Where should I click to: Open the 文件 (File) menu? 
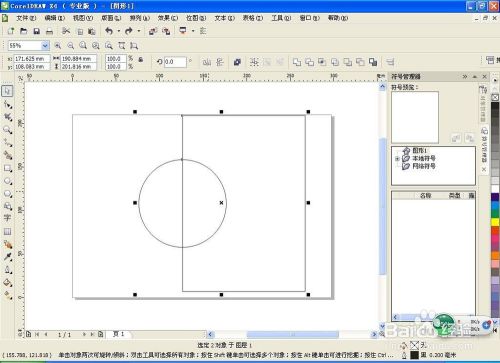coord(26,18)
